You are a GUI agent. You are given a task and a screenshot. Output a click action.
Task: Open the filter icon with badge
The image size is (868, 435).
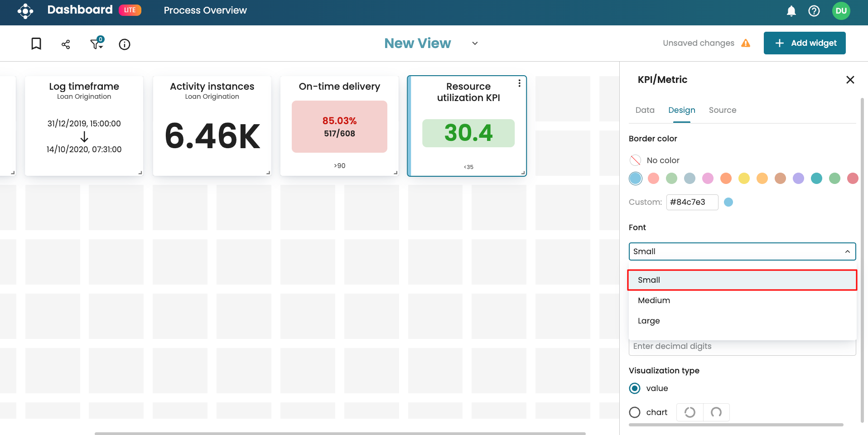(96, 43)
